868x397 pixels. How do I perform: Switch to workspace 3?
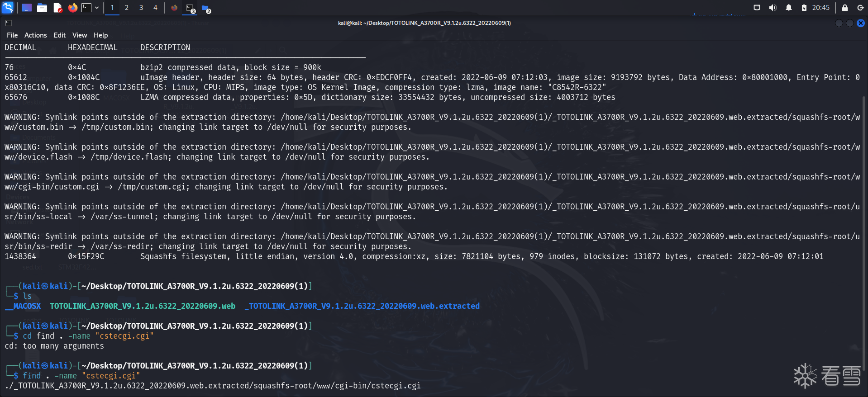pos(141,8)
